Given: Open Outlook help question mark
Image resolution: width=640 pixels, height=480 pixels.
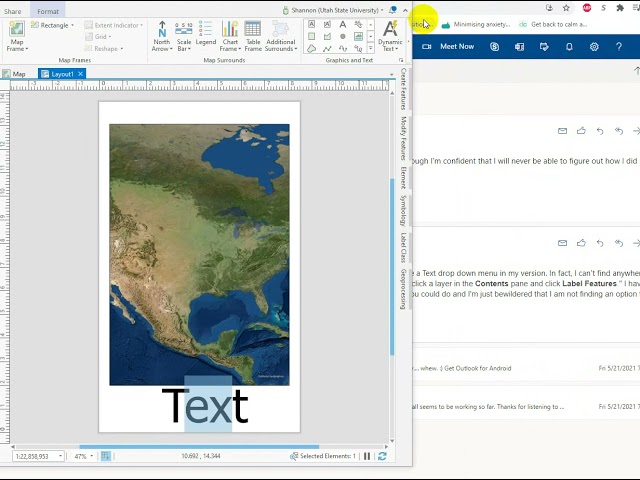Looking at the screenshot, I should coord(619,47).
